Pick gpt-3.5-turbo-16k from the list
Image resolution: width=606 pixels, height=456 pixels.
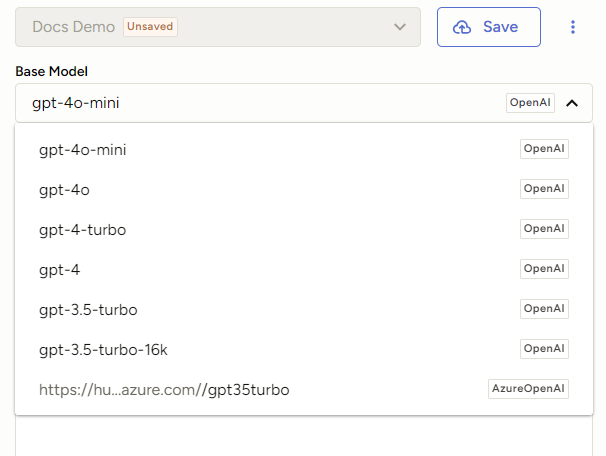[304, 349]
